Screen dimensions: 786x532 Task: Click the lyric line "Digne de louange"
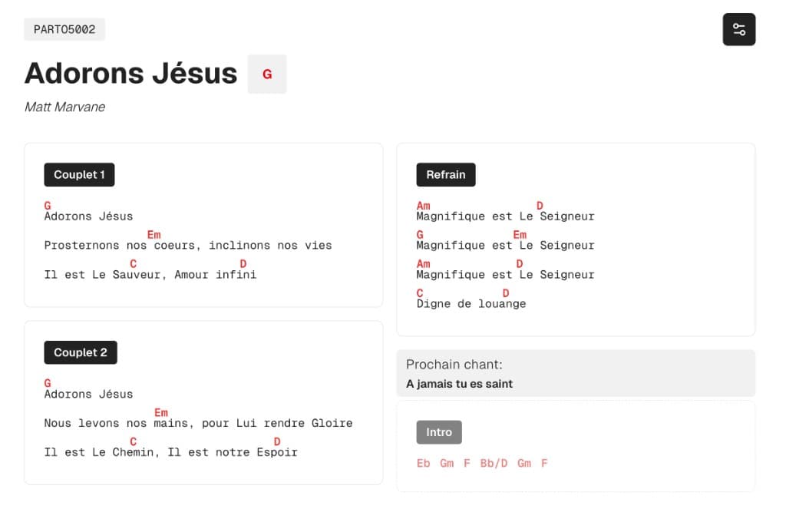tap(471, 304)
